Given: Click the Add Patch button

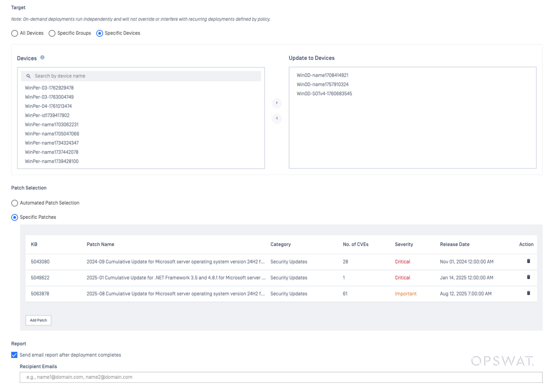Looking at the screenshot, I should coord(38,320).
